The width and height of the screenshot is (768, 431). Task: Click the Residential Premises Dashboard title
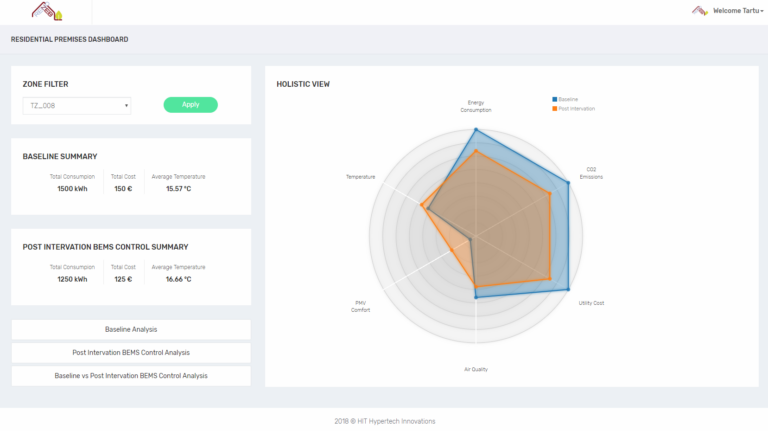(x=70, y=40)
